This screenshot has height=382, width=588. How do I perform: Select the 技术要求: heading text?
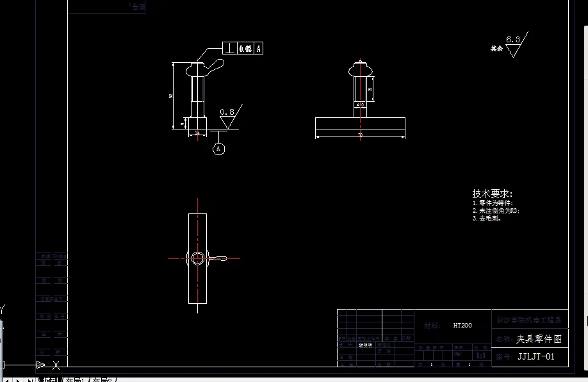tap(492, 194)
